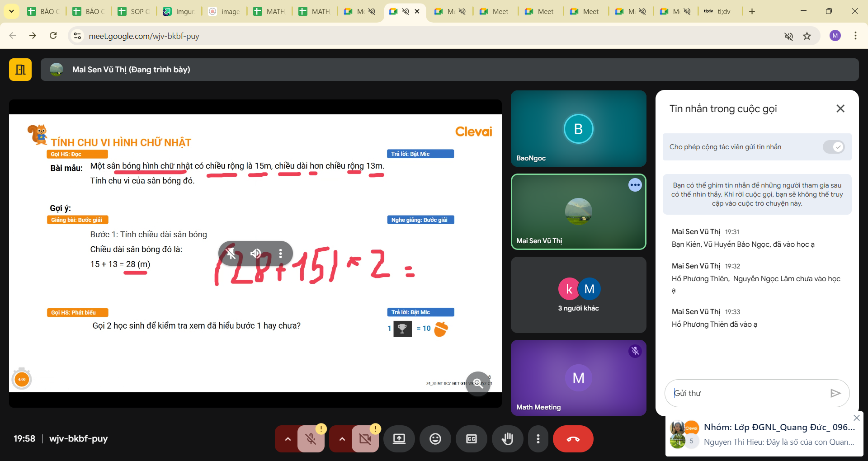Open audio settings chevron beside microphone
This screenshot has width=868, height=461.
288,439
